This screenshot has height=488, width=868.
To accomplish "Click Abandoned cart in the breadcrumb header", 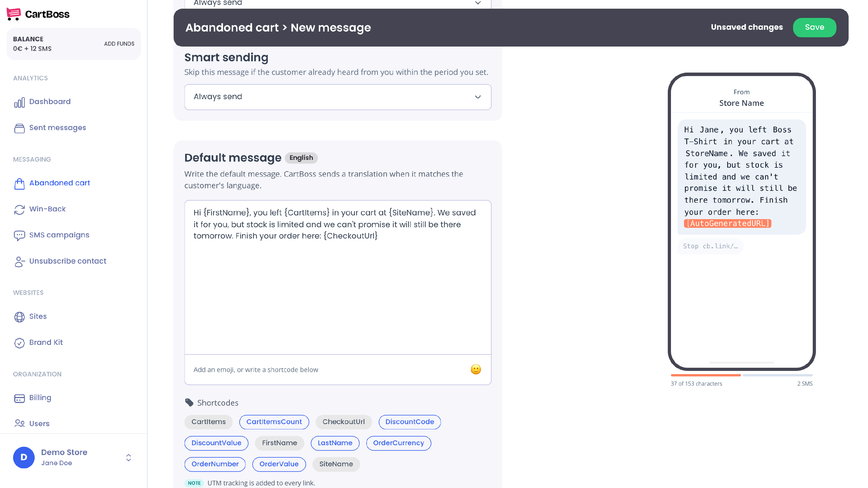I will tap(232, 27).
